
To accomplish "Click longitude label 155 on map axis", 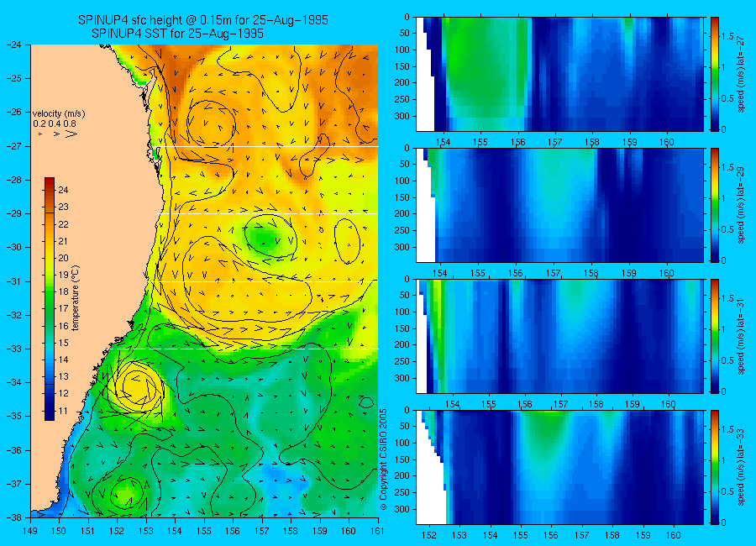I will tap(204, 531).
